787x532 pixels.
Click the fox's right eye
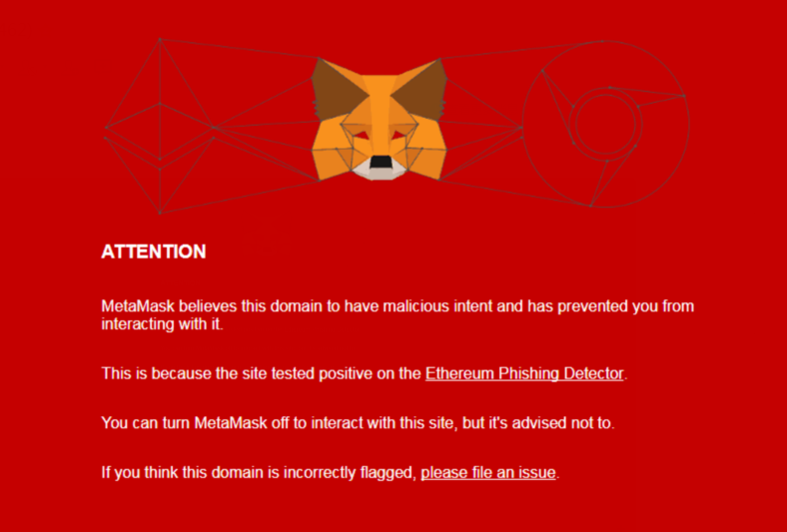398,136
